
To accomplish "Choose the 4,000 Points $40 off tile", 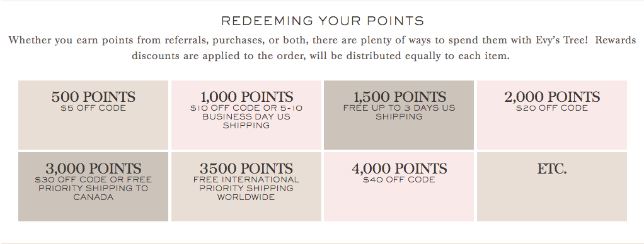I will (399, 187).
